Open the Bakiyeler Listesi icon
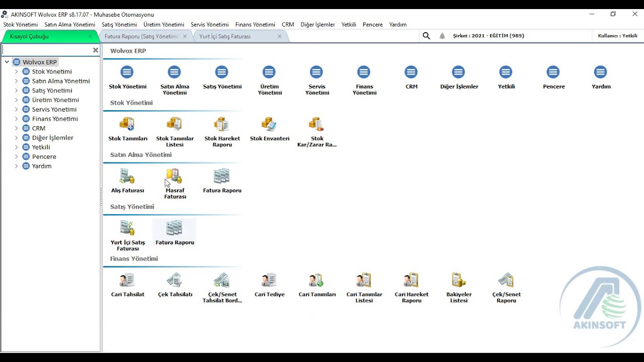The height and width of the screenshot is (362, 644). pyautogui.click(x=458, y=280)
